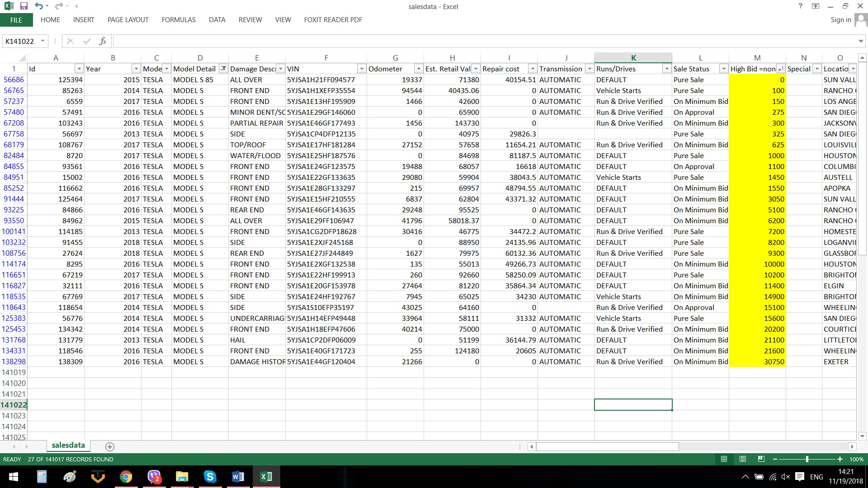Expand the Name Box dropdown arrow

click(43, 41)
